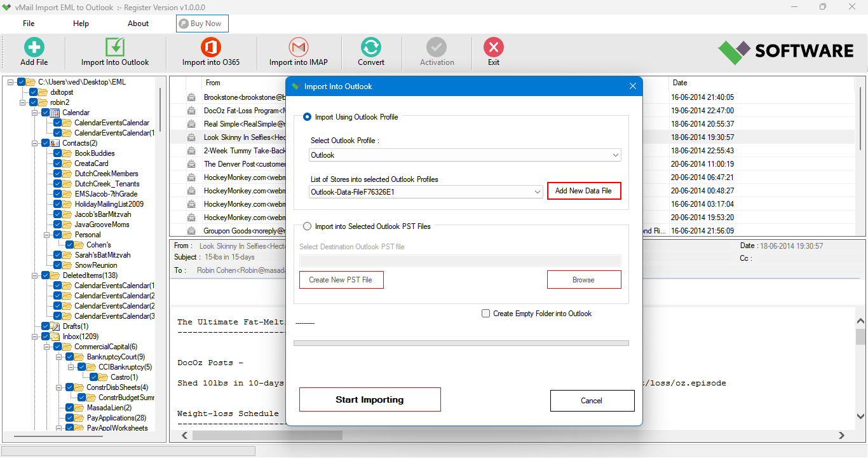Click the Import into O365 icon
868x458 pixels.
(x=210, y=48)
